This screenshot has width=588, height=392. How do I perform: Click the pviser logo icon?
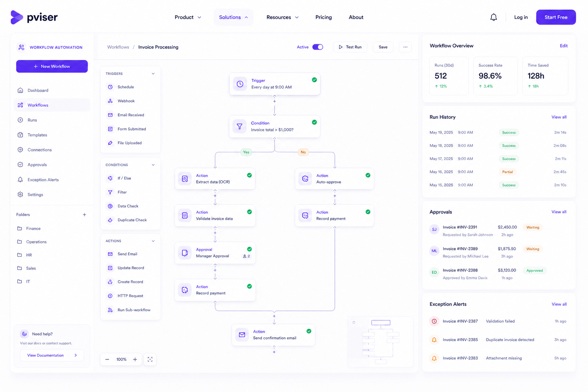tap(17, 17)
